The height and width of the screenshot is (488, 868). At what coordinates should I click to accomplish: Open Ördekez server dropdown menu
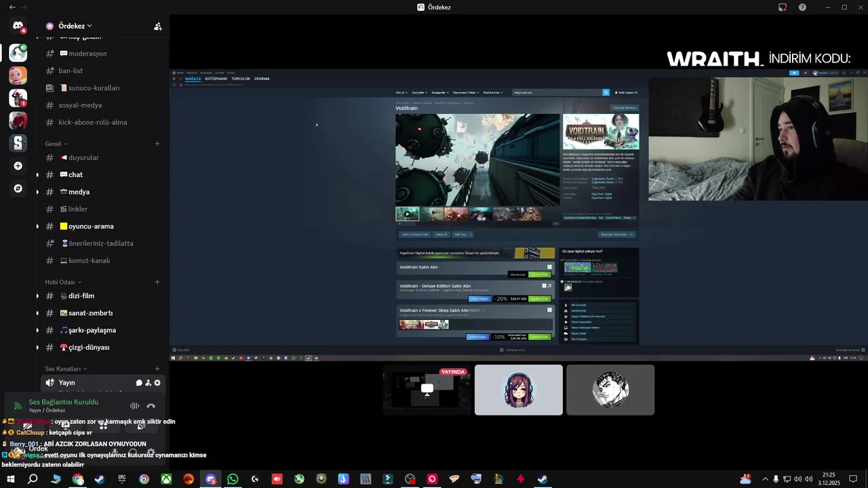click(x=75, y=26)
